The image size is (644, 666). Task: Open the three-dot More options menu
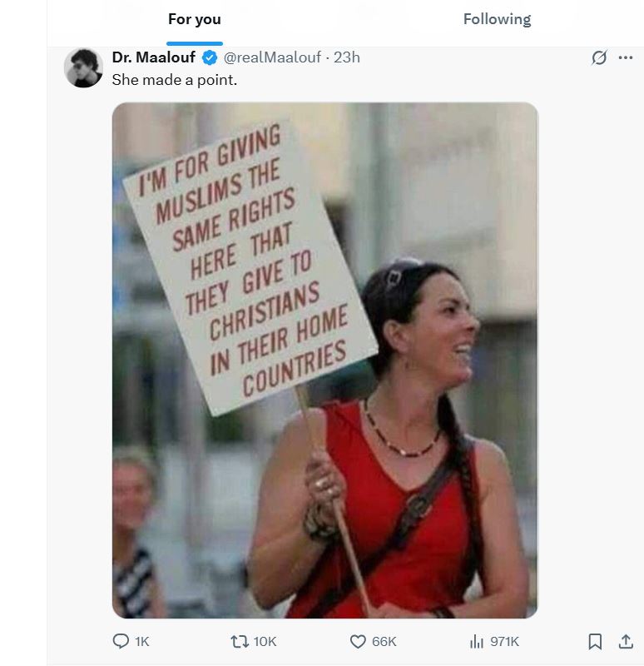point(626,57)
